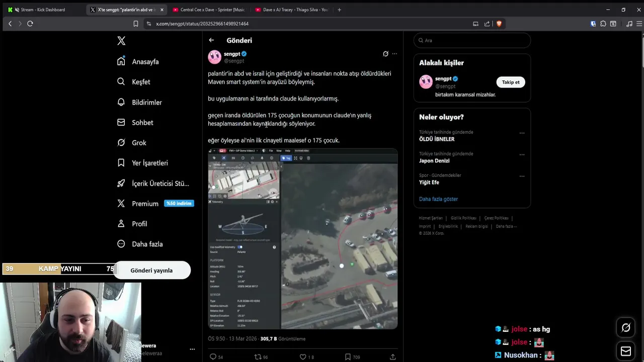Open sengpt avatar in Alakalı kişiler
Viewport: 644px width, 362px height.
pyautogui.click(x=426, y=81)
